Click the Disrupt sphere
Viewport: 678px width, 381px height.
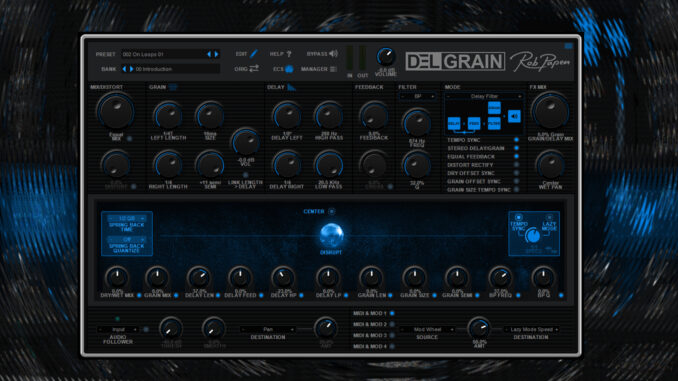331,235
